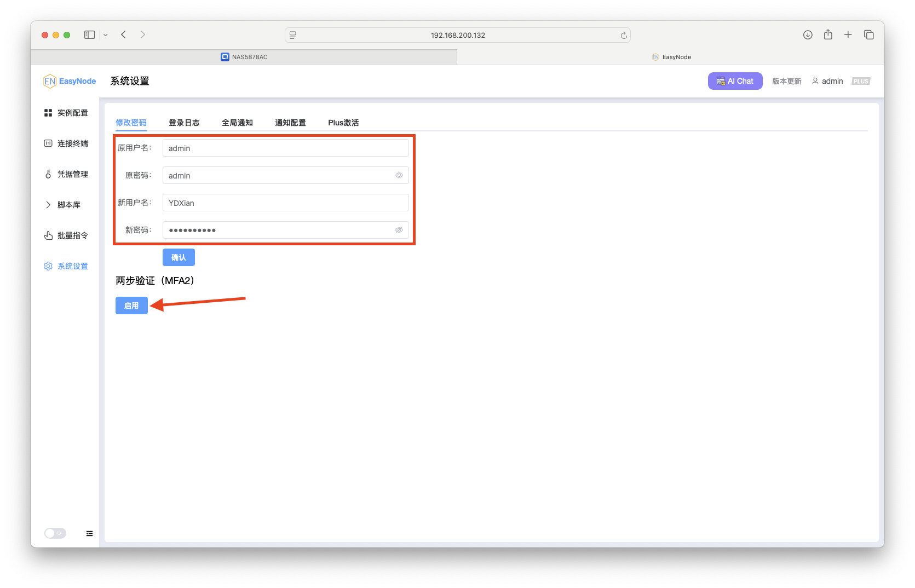Expand the browser tab overview
Screen dimensions: 915x588
[x=868, y=34]
